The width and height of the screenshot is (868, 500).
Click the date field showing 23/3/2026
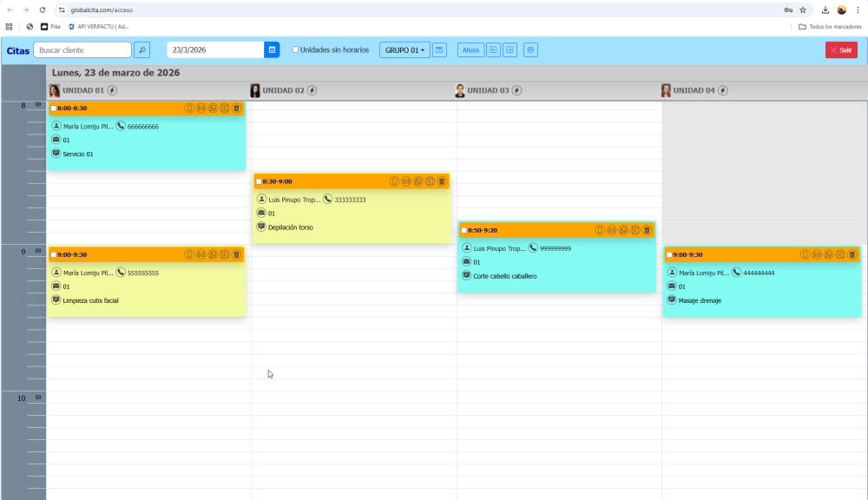pyautogui.click(x=214, y=49)
